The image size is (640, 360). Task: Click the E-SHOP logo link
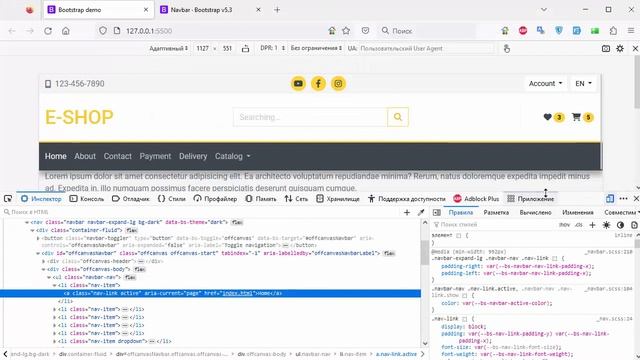79,117
